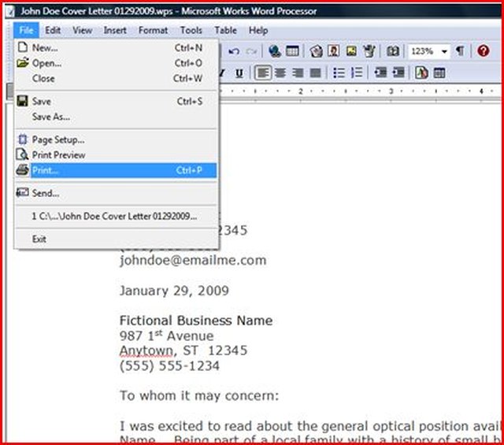Choose Exit from the File menu
Image resolution: width=504 pixels, height=445 pixels.
click(x=117, y=239)
